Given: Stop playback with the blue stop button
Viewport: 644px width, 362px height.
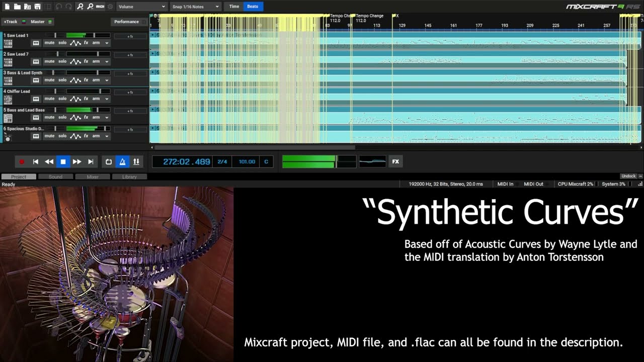Looking at the screenshot, I should pyautogui.click(x=63, y=161).
